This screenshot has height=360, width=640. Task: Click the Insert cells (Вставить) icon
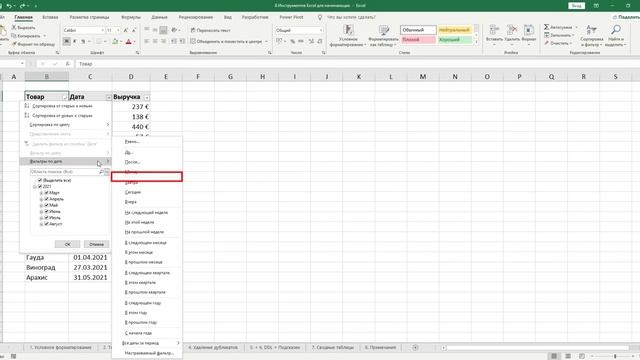point(494,30)
